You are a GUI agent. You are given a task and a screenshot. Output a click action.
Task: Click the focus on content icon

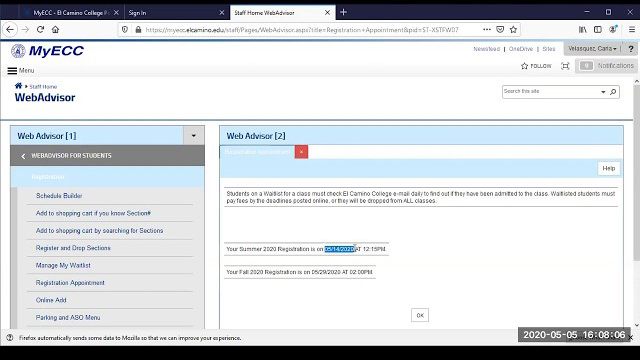click(565, 66)
